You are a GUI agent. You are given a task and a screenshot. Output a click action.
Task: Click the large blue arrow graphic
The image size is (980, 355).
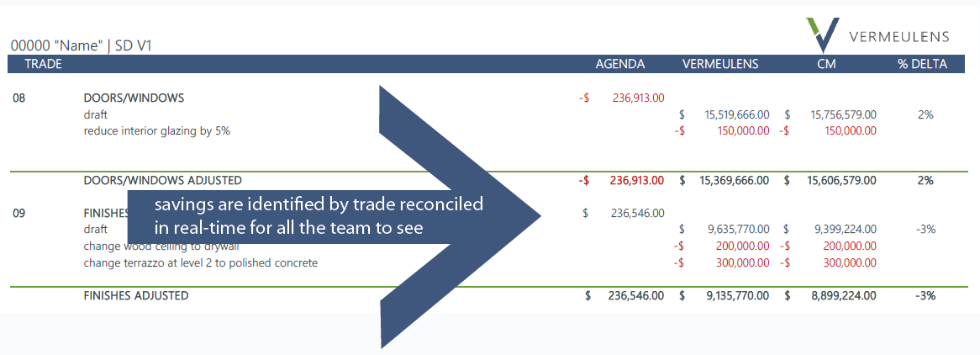(x=461, y=217)
